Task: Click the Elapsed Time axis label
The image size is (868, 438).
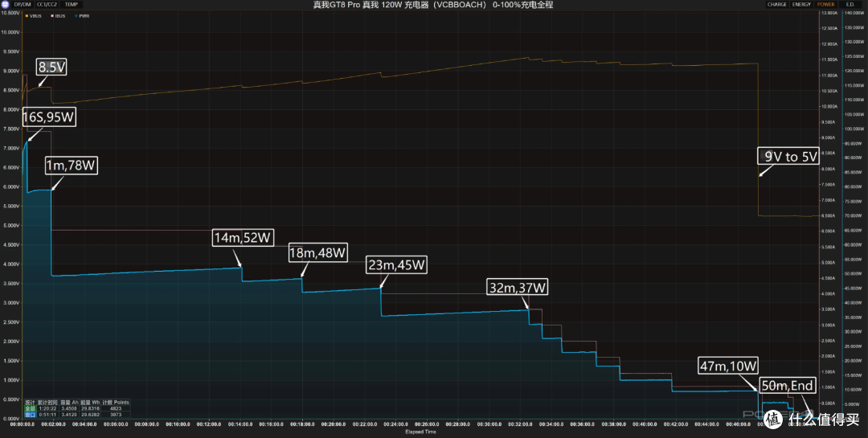Action: [x=420, y=432]
